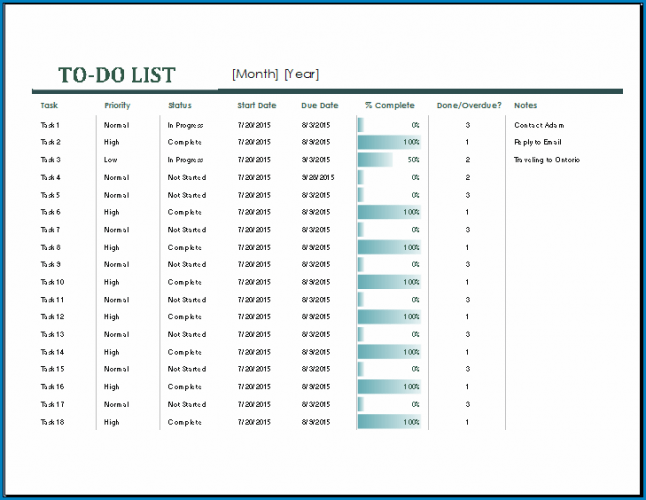Select the Task 17 cell
The width and height of the screenshot is (646, 500).
pos(52,404)
